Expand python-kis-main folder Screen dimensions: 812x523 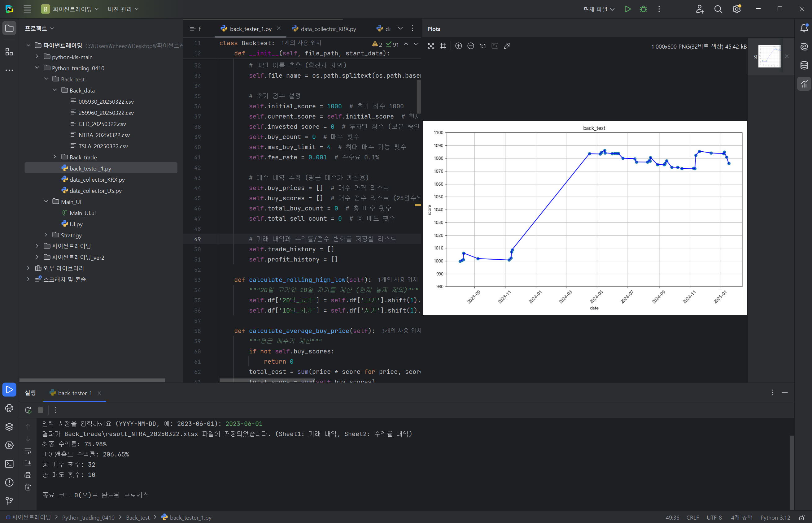[37, 57]
